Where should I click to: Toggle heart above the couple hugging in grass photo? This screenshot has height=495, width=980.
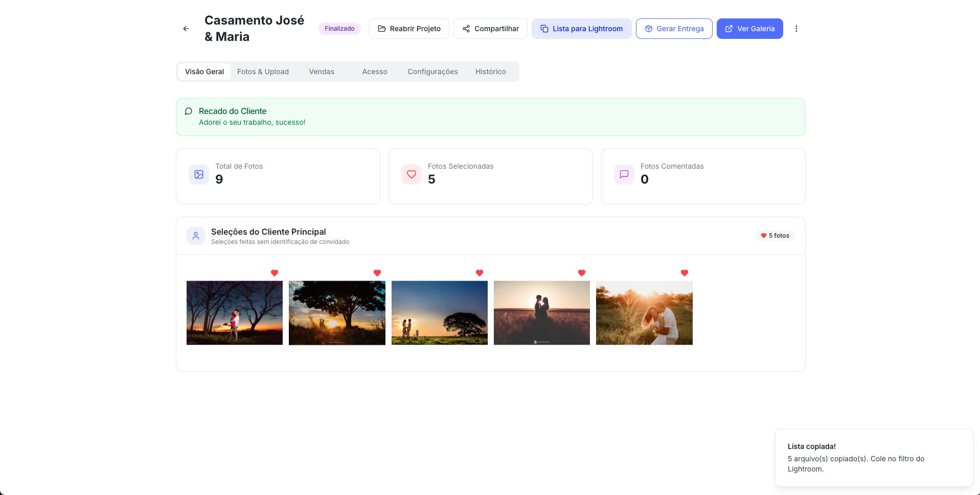pyautogui.click(x=685, y=273)
